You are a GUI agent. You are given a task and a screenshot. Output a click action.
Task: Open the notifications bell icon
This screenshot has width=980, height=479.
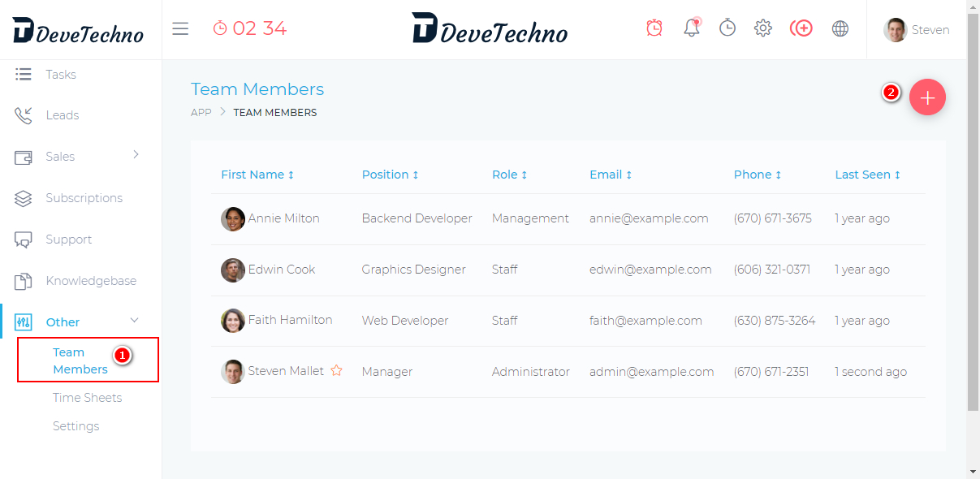point(691,28)
